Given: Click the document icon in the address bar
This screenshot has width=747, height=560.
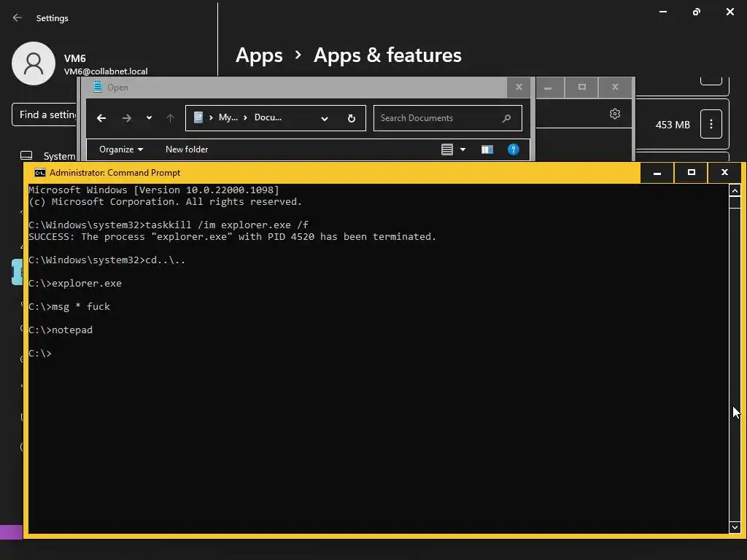Looking at the screenshot, I should [198, 117].
